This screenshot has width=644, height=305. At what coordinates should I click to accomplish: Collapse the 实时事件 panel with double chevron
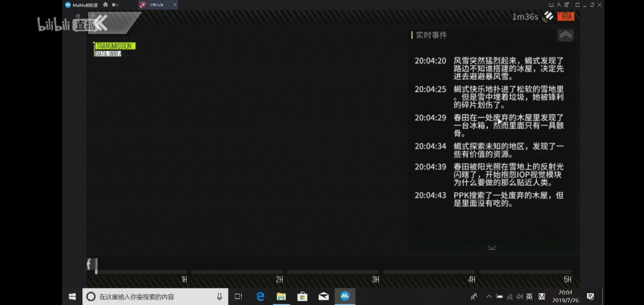point(565,35)
